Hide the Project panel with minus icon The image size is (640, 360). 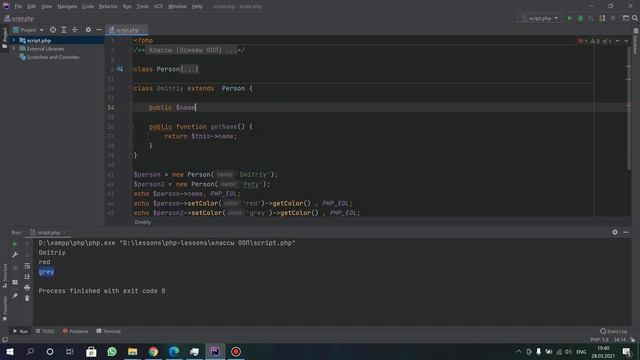point(99,30)
